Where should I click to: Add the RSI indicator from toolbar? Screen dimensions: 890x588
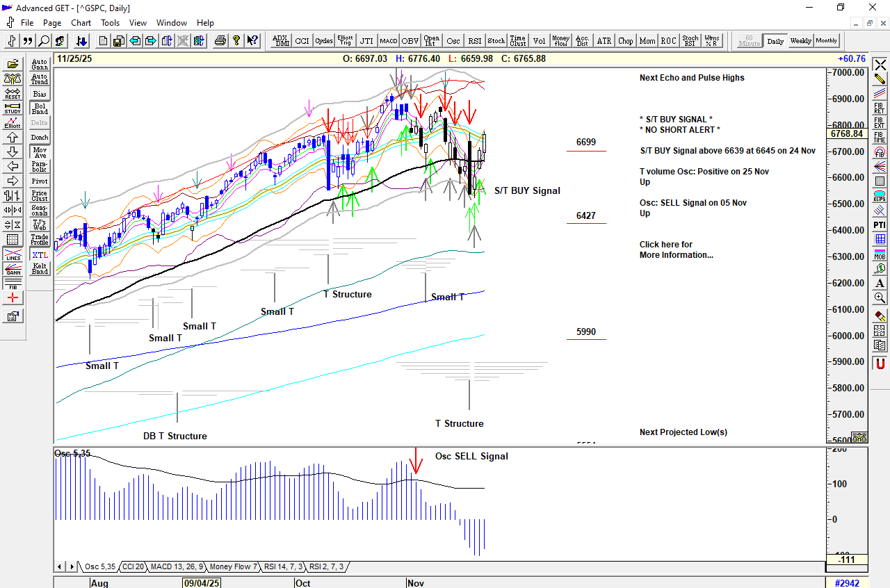pyautogui.click(x=474, y=41)
